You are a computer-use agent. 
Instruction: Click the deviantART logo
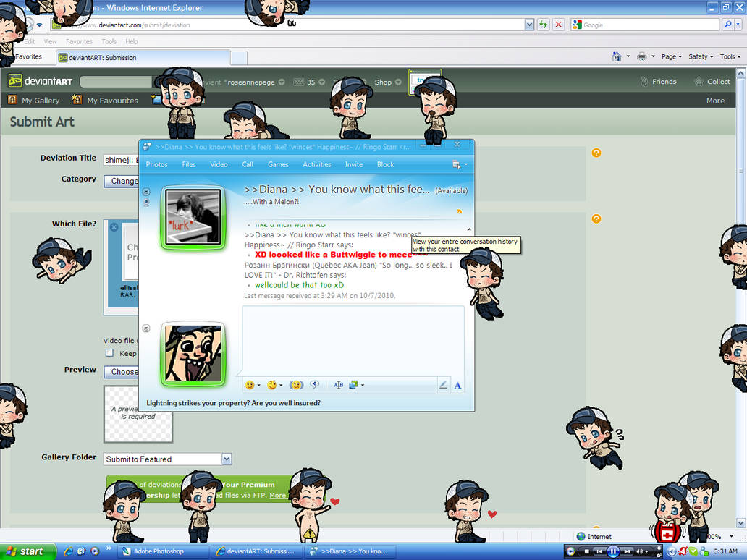tap(40, 81)
